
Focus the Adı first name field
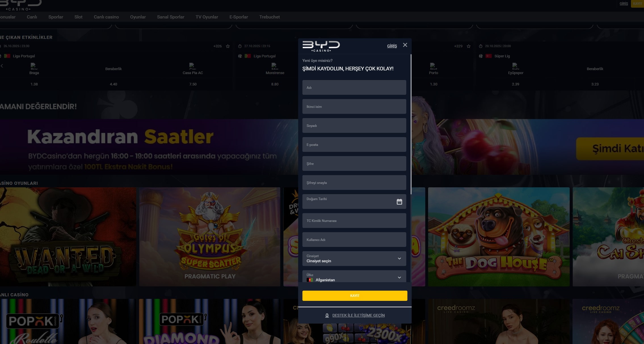pyautogui.click(x=354, y=87)
